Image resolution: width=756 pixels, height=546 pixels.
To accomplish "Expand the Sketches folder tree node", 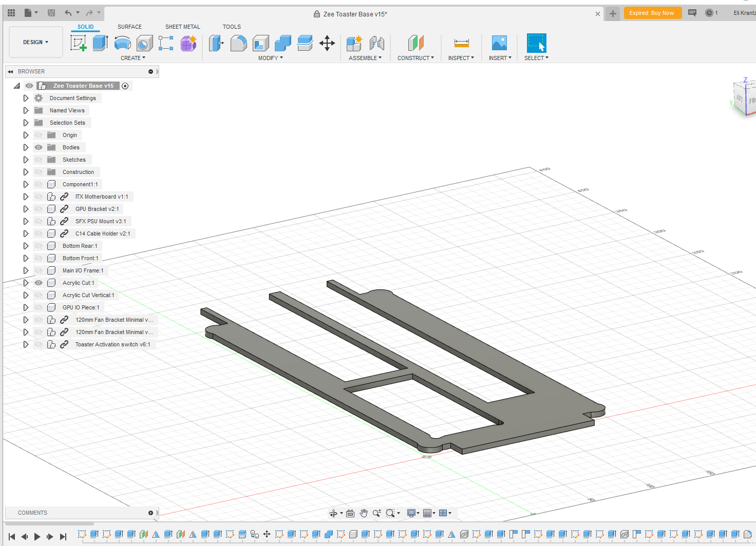I will [x=26, y=160].
